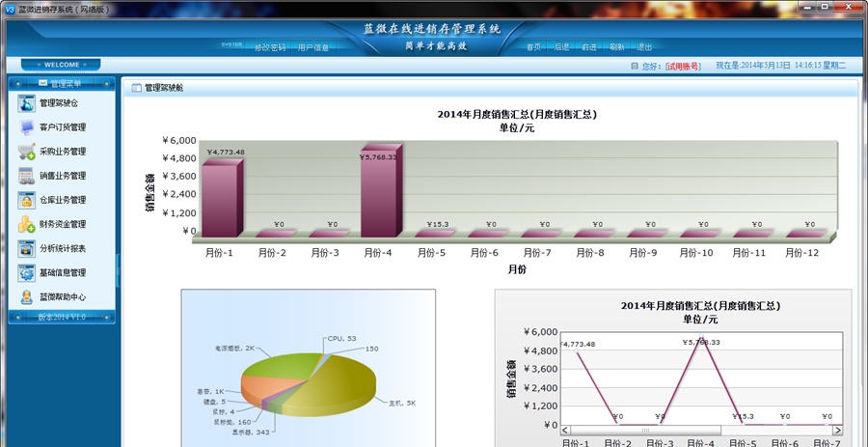Click the ¥4,773.48 label above the first bar
Screen dimensions: 868x447
tap(226, 153)
